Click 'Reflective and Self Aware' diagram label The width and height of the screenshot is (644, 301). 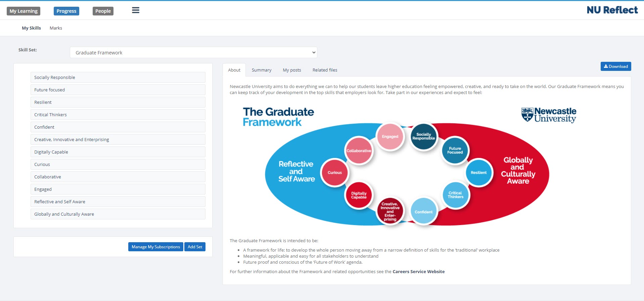click(296, 172)
